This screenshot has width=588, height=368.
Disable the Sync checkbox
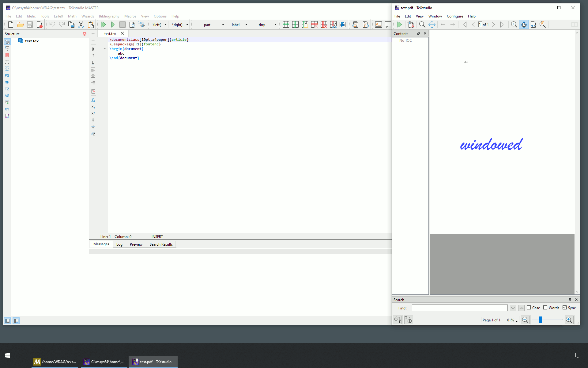pos(565,308)
